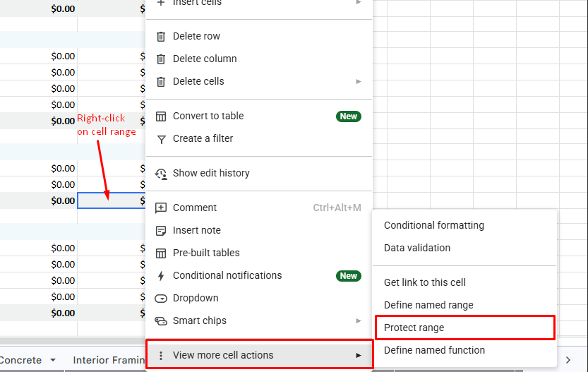Click the Delete cells trash icon
Image resolution: width=588 pixels, height=372 pixels.
tap(161, 81)
